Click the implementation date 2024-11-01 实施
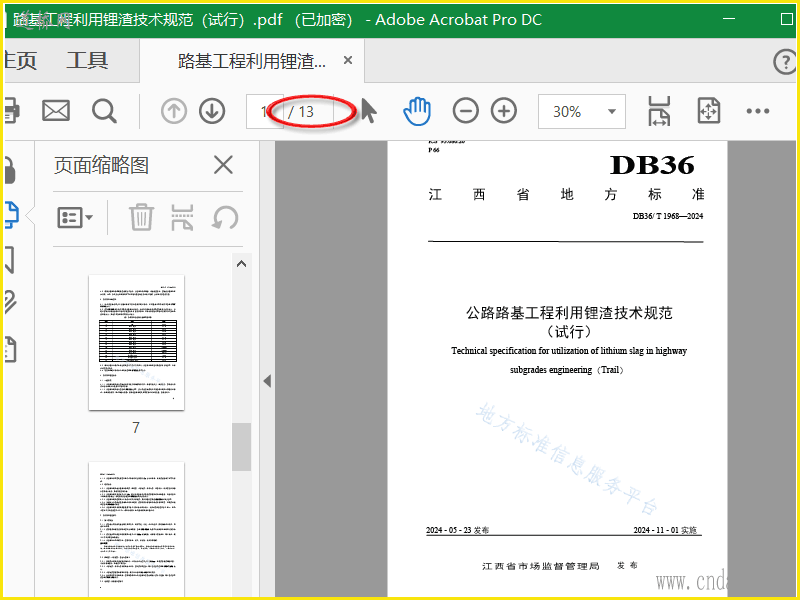Image resolution: width=800 pixels, height=600 pixels. tap(665, 530)
